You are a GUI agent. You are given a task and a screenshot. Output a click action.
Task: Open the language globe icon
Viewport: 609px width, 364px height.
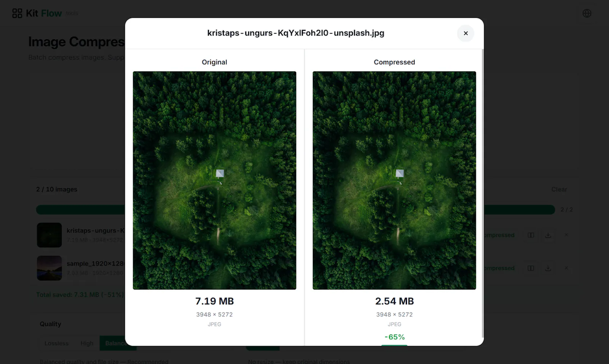[x=587, y=13]
